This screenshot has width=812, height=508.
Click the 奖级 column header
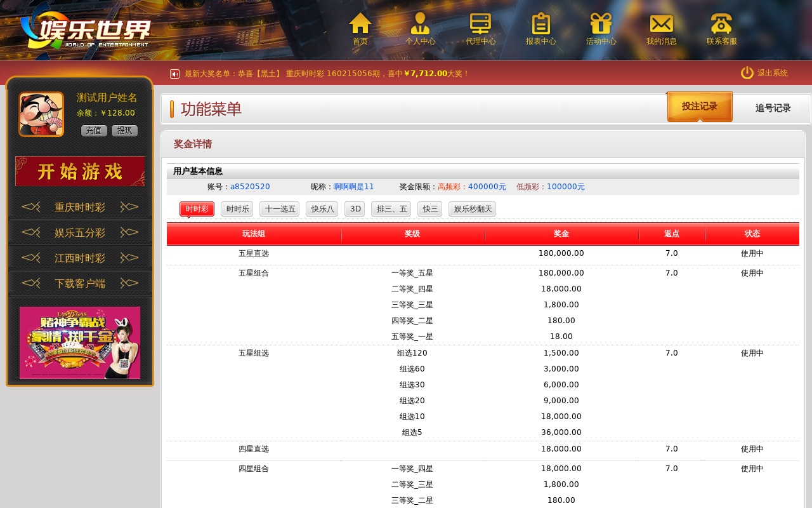tap(412, 234)
